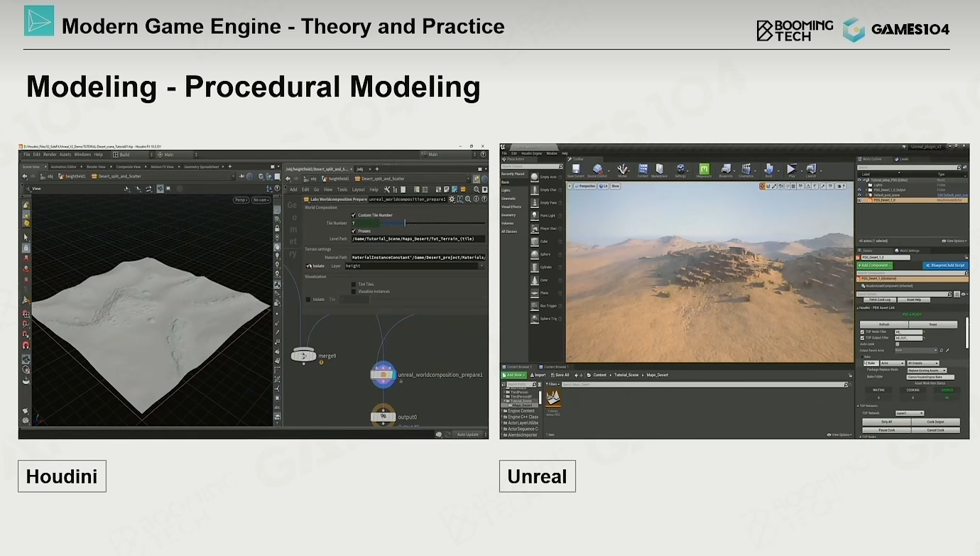Click the Megascans icon in Unreal toolbar
The width and height of the screenshot is (980, 556).
tap(704, 169)
